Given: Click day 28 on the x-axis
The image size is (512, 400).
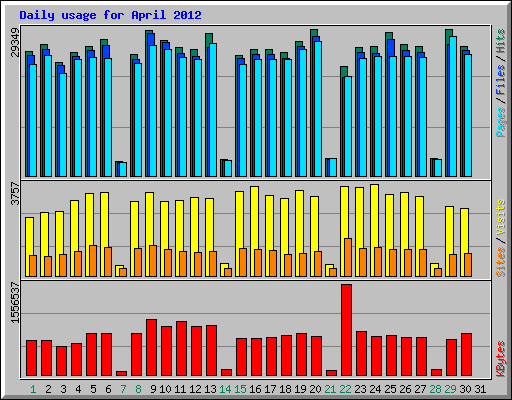Looking at the screenshot, I should tap(435, 389).
